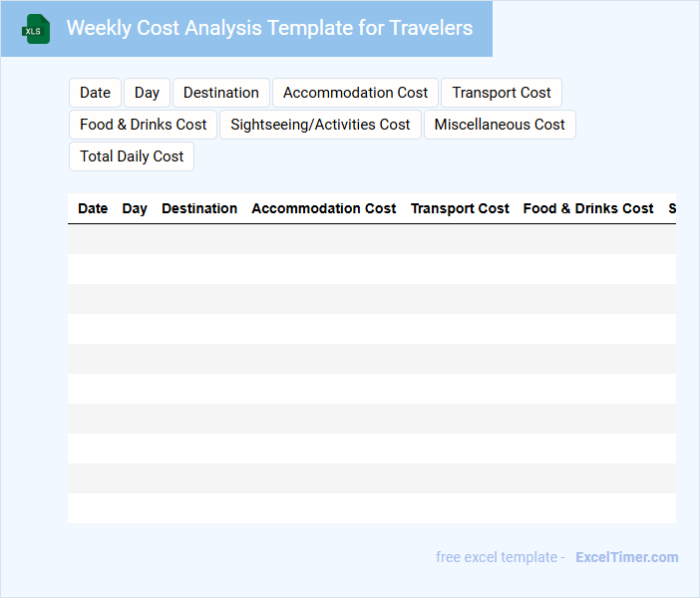The height and width of the screenshot is (598, 700).
Task: Select the Destination column header
Action: point(199,208)
